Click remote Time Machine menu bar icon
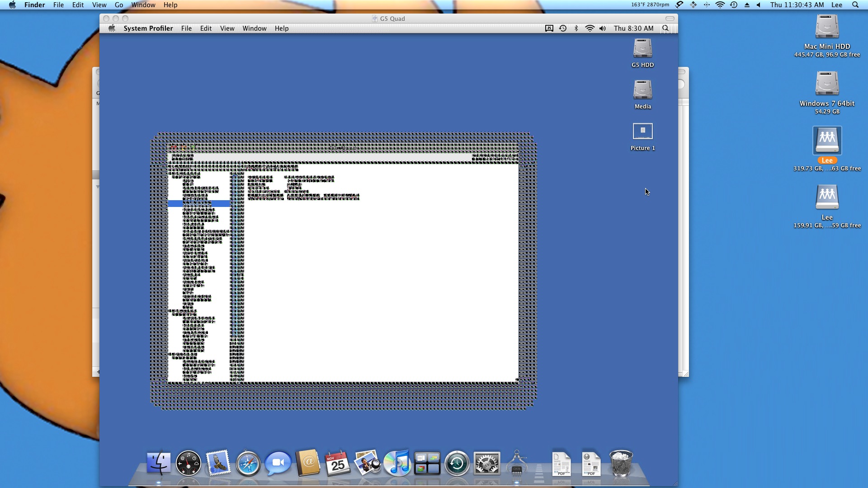This screenshot has height=488, width=868. pyautogui.click(x=563, y=28)
